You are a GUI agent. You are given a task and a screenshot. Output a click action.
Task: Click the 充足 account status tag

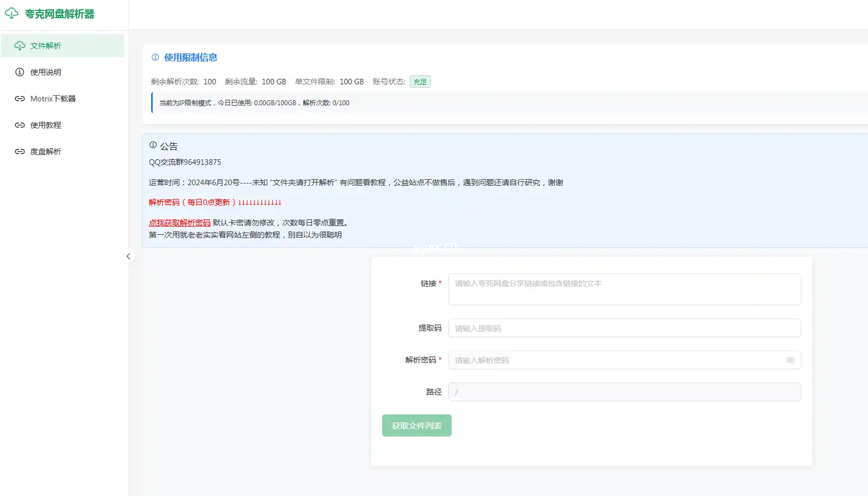tap(420, 82)
